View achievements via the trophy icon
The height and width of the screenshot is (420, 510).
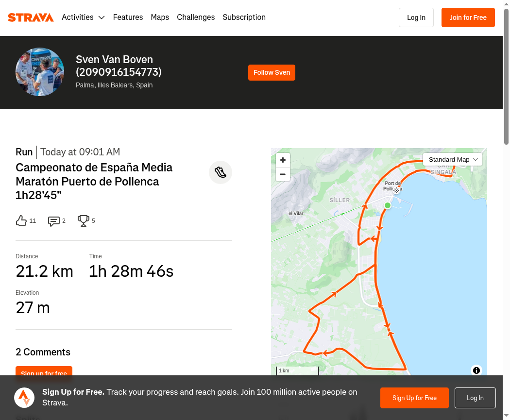click(83, 221)
